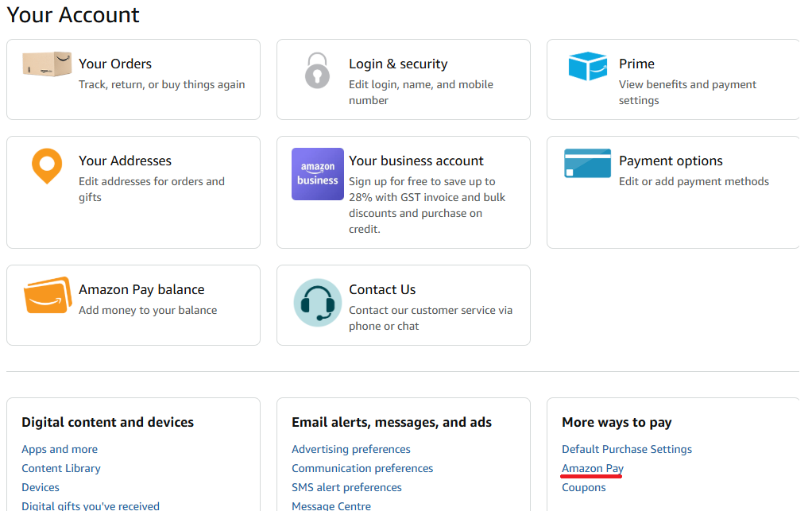The image size is (812, 511).
Task: Open the SMS alert preferences link
Action: [346, 487]
